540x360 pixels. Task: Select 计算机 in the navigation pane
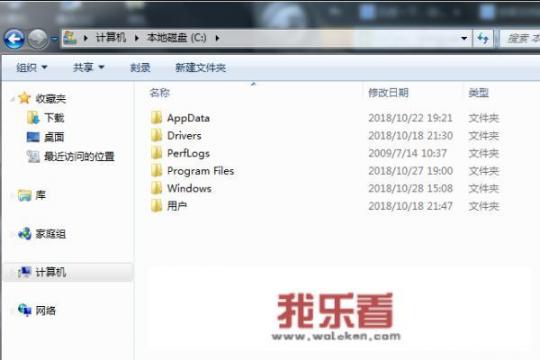[x=51, y=272]
